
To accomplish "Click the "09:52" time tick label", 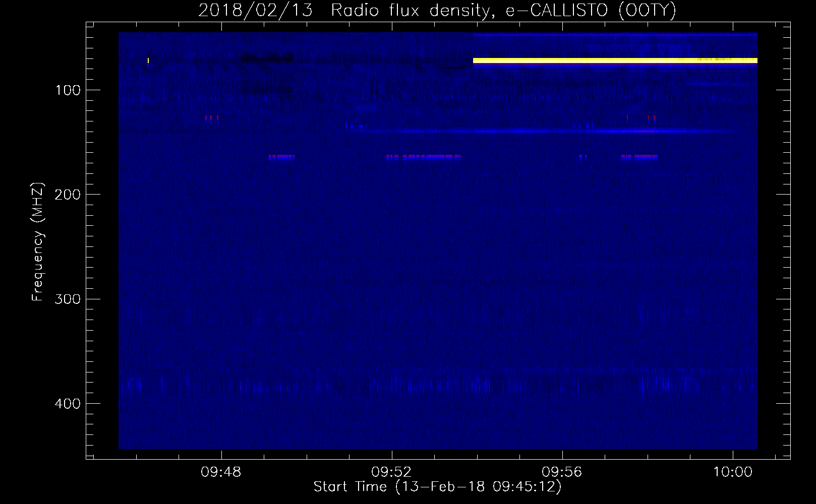I will click(x=391, y=472).
